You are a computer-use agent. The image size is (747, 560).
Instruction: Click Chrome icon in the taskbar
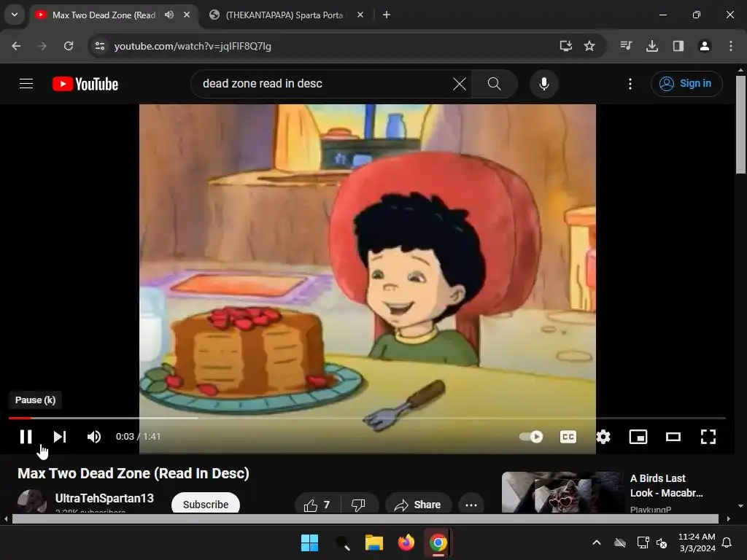coord(438,542)
